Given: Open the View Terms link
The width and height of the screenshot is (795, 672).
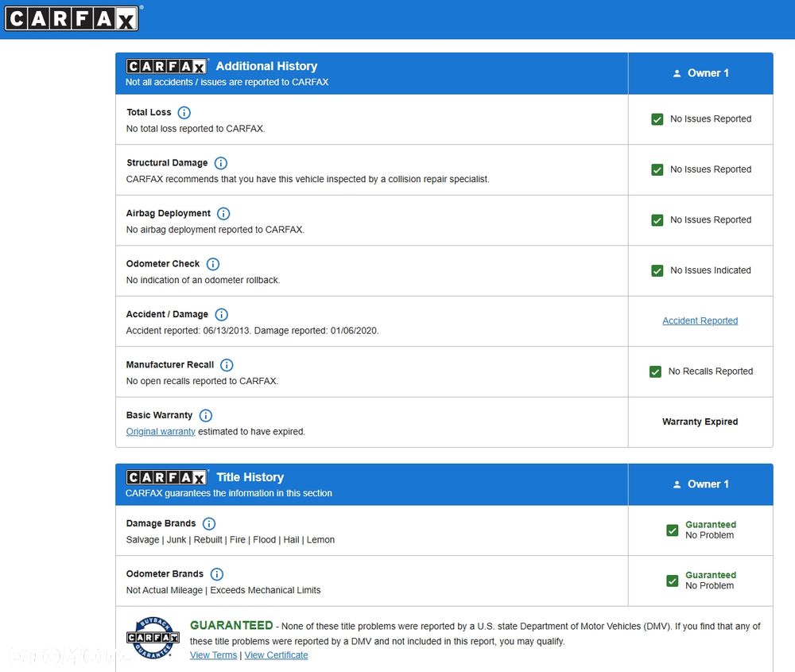Looking at the screenshot, I should 213,655.
